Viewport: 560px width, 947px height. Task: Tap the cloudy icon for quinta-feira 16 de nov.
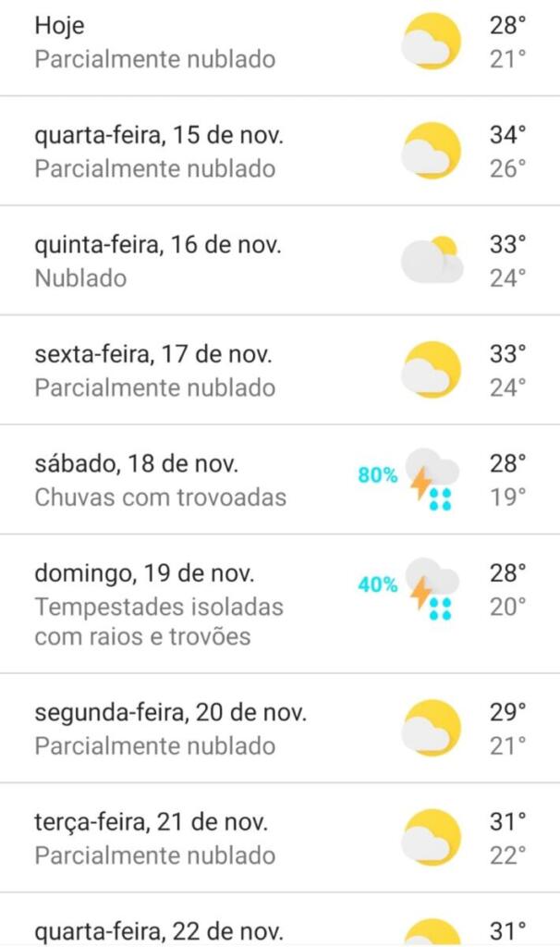point(431,260)
